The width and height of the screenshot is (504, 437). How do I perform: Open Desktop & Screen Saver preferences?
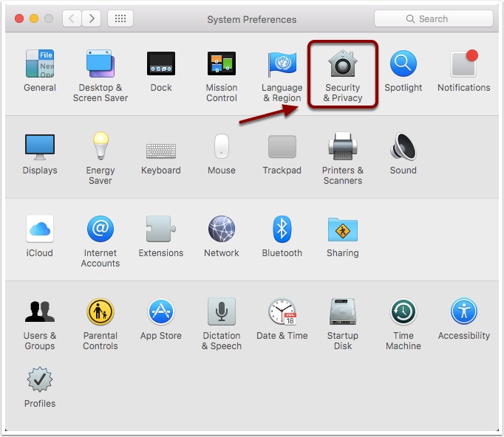[101, 63]
